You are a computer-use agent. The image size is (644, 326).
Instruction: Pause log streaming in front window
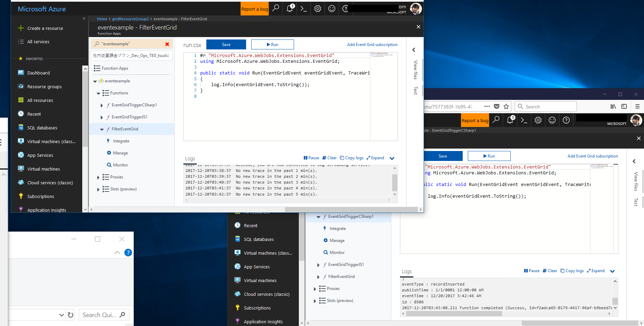click(x=311, y=158)
